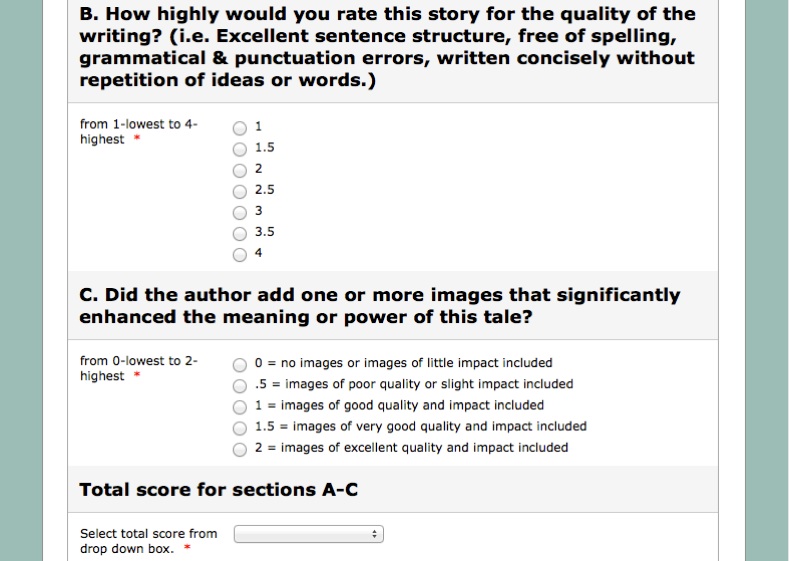Viewport: 789px width, 561px height.
Task: Select '2 = images of excellent quality' option
Action: (x=240, y=449)
